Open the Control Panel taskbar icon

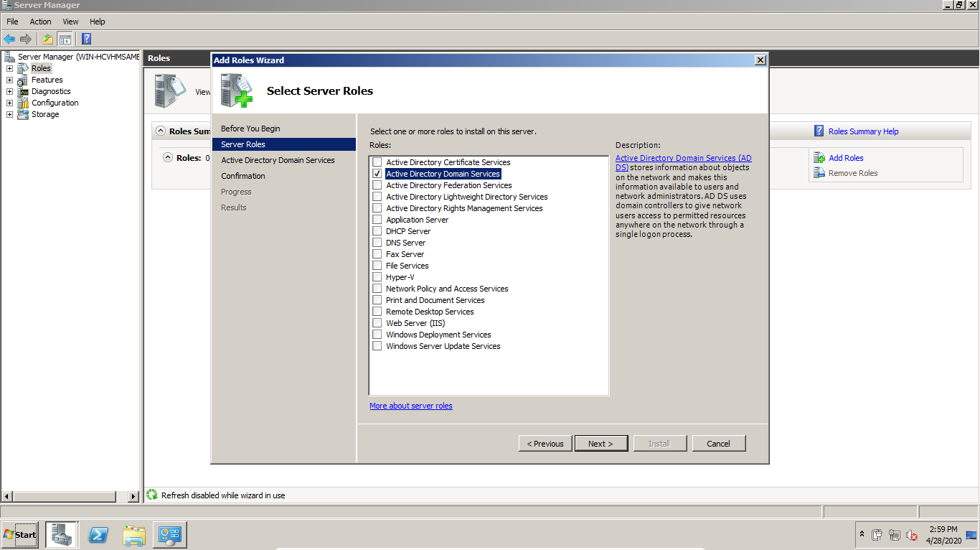click(x=170, y=535)
